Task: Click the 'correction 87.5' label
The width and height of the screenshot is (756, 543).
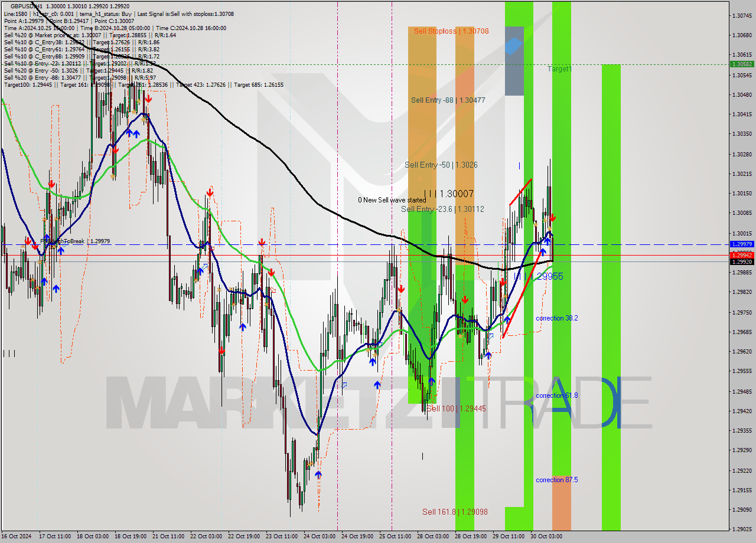Action: point(557,480)
